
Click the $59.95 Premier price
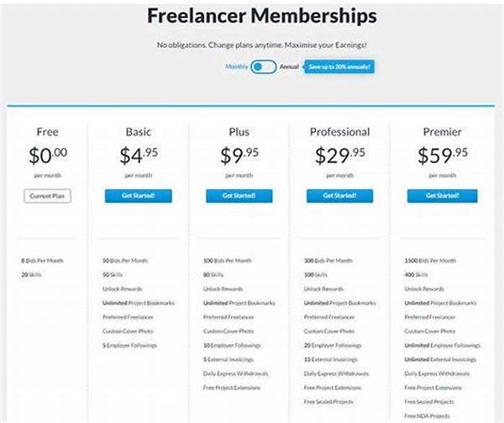437,155
